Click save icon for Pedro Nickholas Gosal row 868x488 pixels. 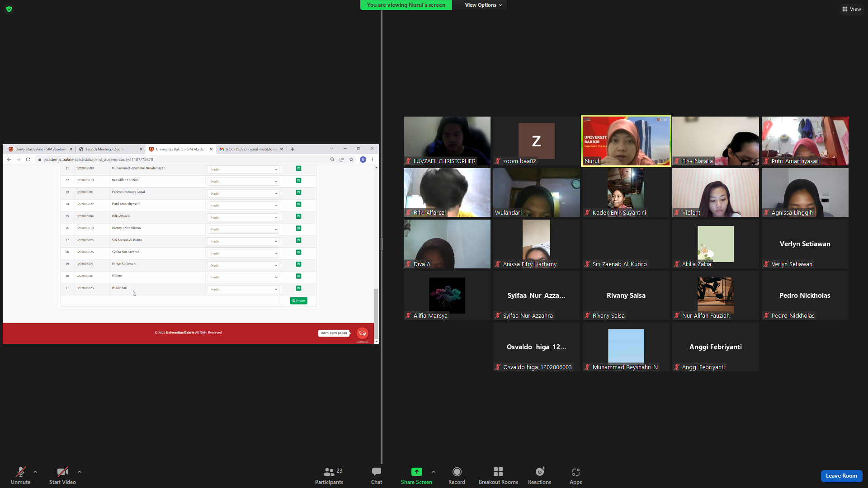tap(298, 192)
